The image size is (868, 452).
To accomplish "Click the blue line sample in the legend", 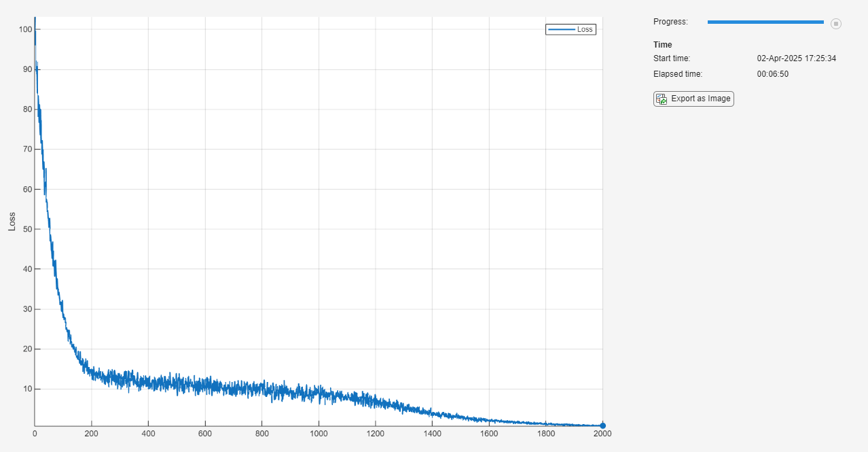I will 561,29.
